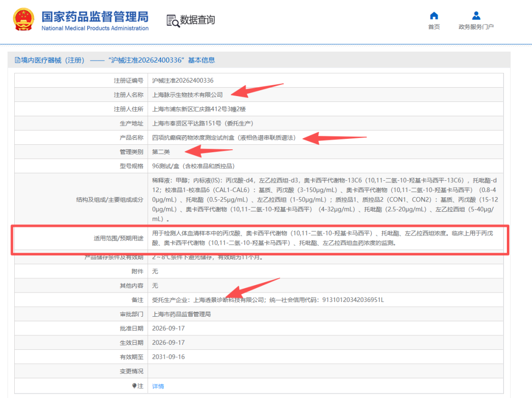This screenshot has height=398, width=532.
Task: Open the 政务服务门户 link
Action: pyautogui.click(x=476, y=27)
